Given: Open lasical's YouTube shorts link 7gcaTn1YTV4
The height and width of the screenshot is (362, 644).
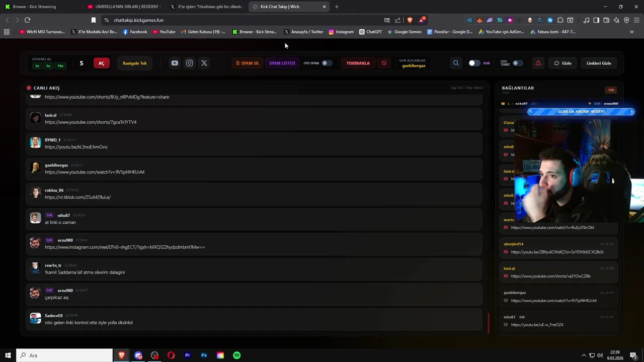Looking at the screenshot, I should coord(91,122).
